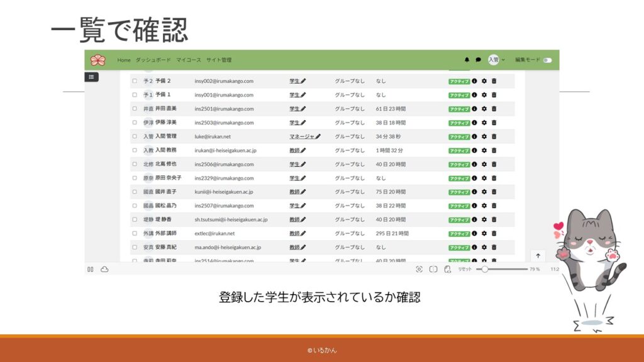Edit role pencil for 堤 静香
The width and height of the screenshot is (644, 362).
[x=303, y=220]
